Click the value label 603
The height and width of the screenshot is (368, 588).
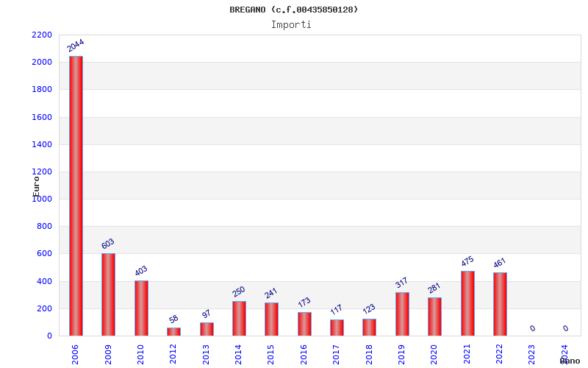pyautogui.click(x=107, y=244)
